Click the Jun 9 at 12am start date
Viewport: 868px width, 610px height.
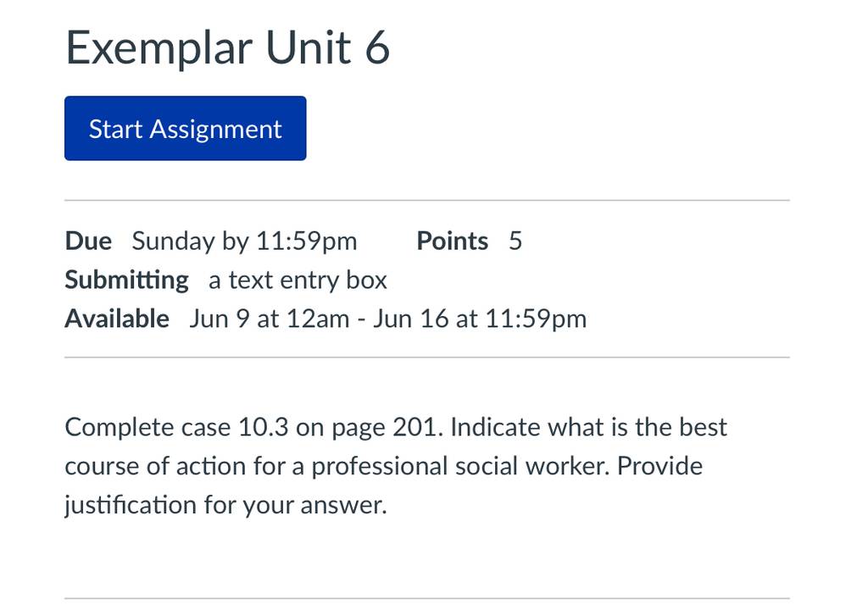click(270, 319)
